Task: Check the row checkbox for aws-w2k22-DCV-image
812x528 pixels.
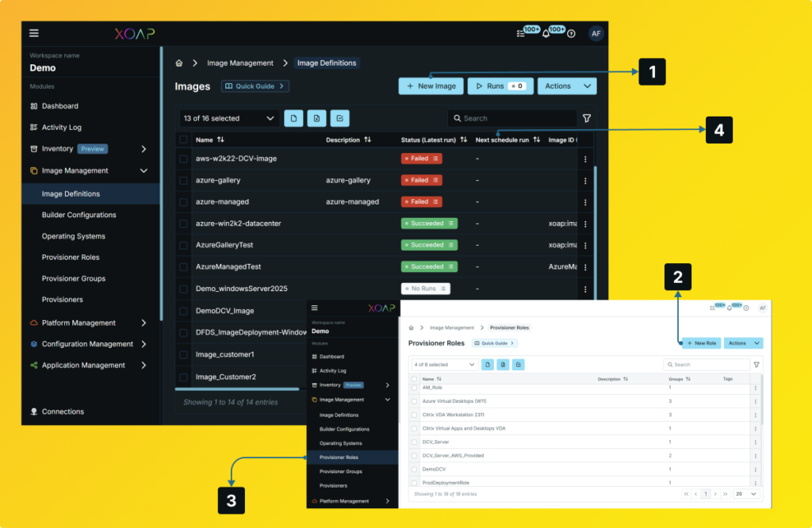Action: pos(185,158)
